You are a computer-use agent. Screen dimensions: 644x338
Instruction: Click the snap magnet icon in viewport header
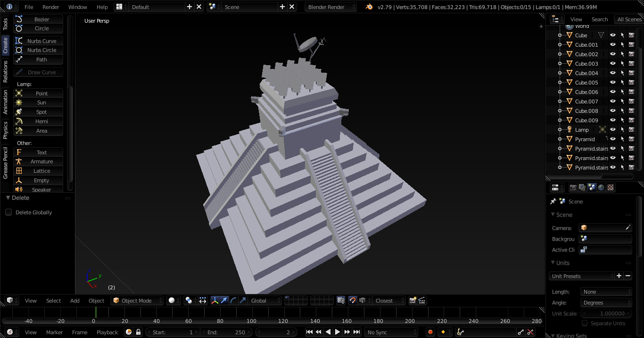(352, 301)
